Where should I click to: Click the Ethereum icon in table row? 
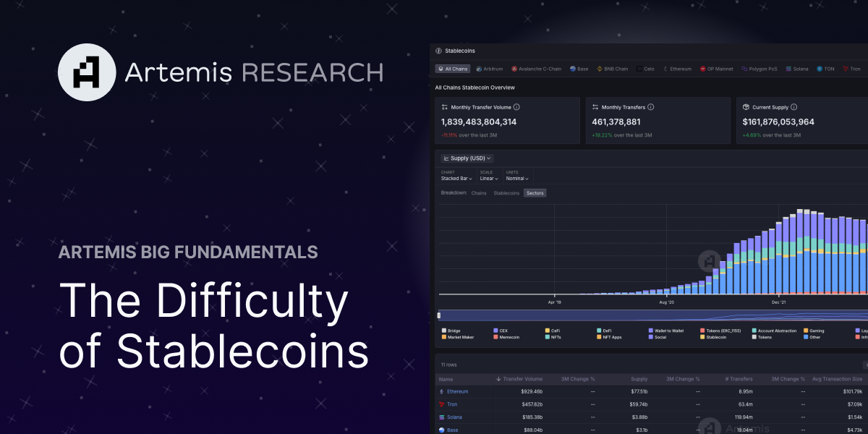coord(442,391)
